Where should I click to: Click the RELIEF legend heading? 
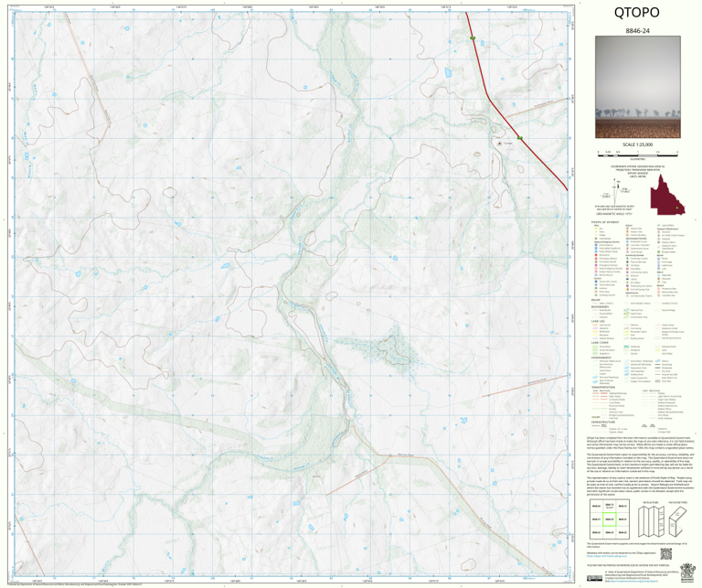pyautogui.click(x=596, y=300)
